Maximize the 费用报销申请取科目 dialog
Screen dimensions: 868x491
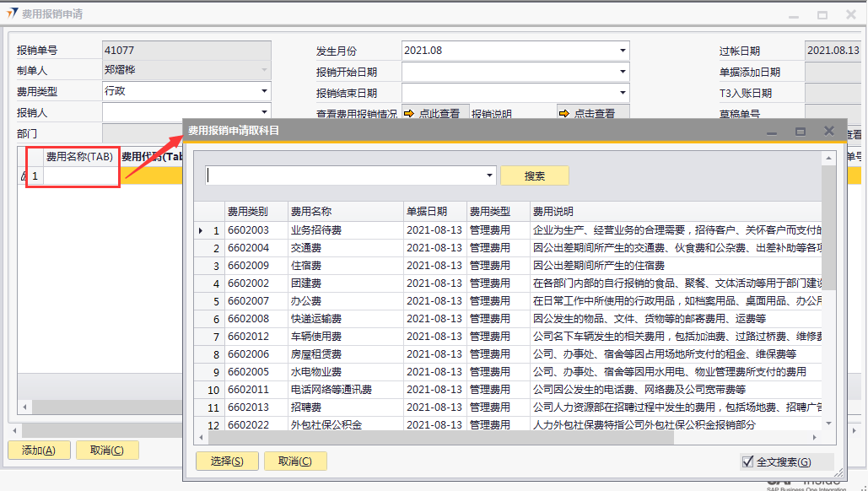coord(801,131)
